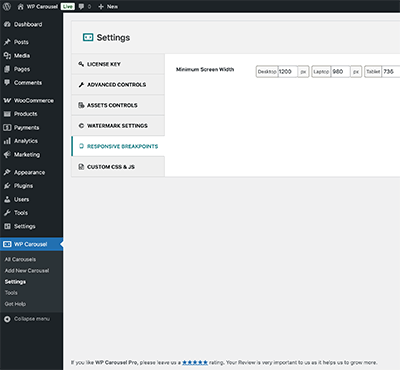Image resolution: width=400 pixels, height=370 pixels.
Task: Open Tools submenu under WP Carousel
Action: click(11, 293)
